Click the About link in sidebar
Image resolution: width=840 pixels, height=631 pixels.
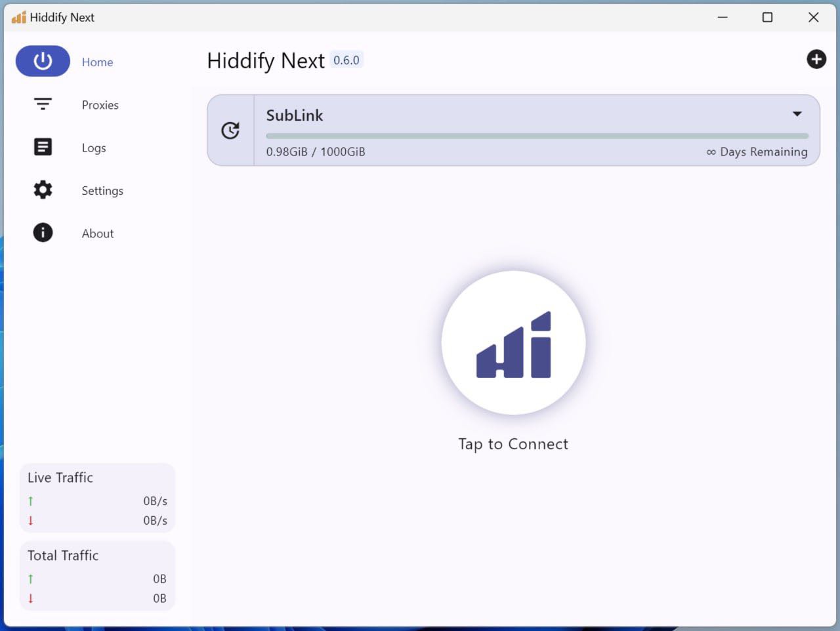coord(97,233)
